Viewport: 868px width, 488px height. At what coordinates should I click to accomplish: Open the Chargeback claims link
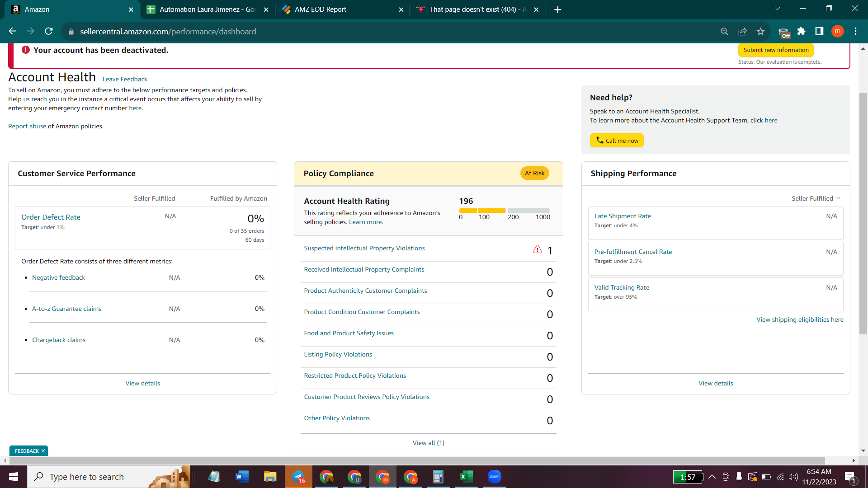59,340
